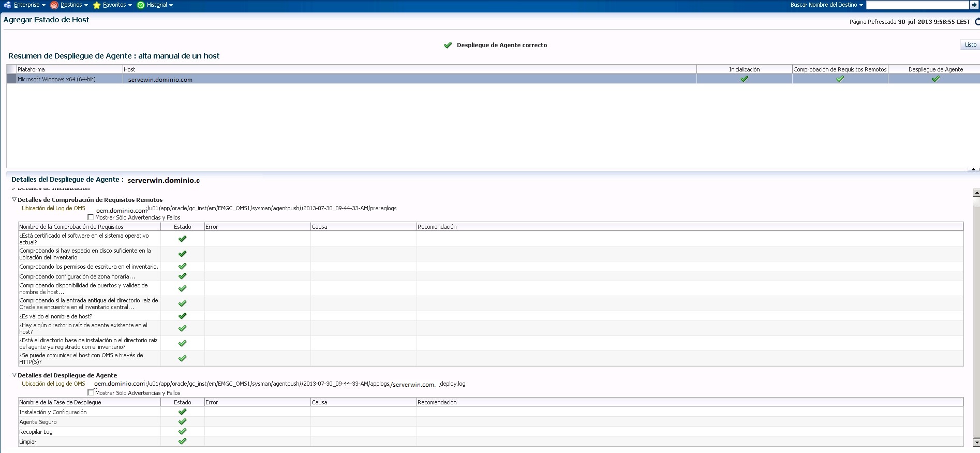Enable Mostrar Sólo Advertencias under Requisitos Remotos
Viewport: 980px width, 453px height.
point(91,217)
